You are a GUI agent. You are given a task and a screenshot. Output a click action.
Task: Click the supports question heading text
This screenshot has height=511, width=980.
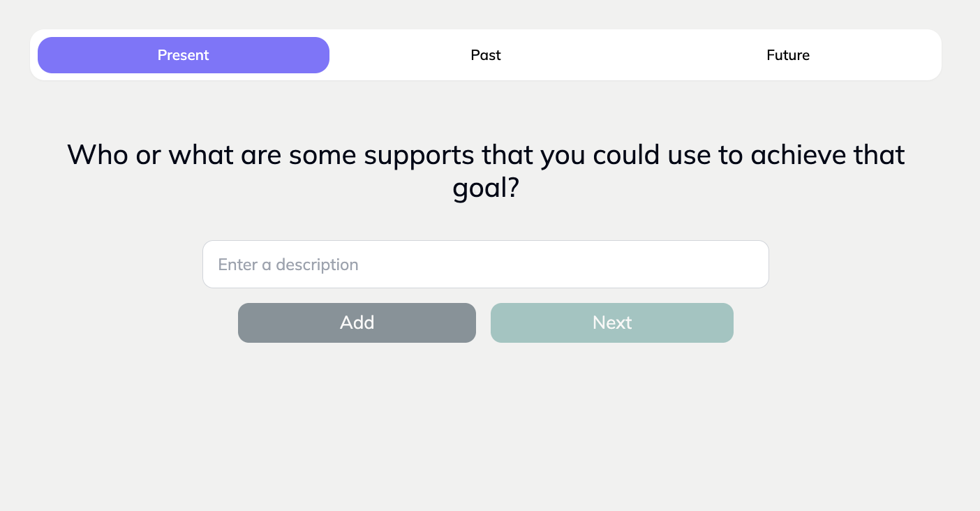click(486, 155)
